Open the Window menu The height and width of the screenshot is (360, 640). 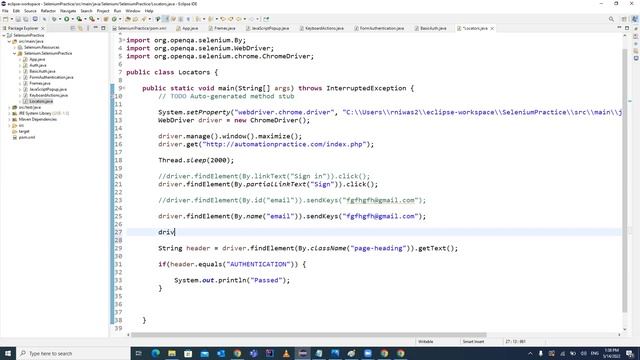pyautogui.click(x=133, y=11)
